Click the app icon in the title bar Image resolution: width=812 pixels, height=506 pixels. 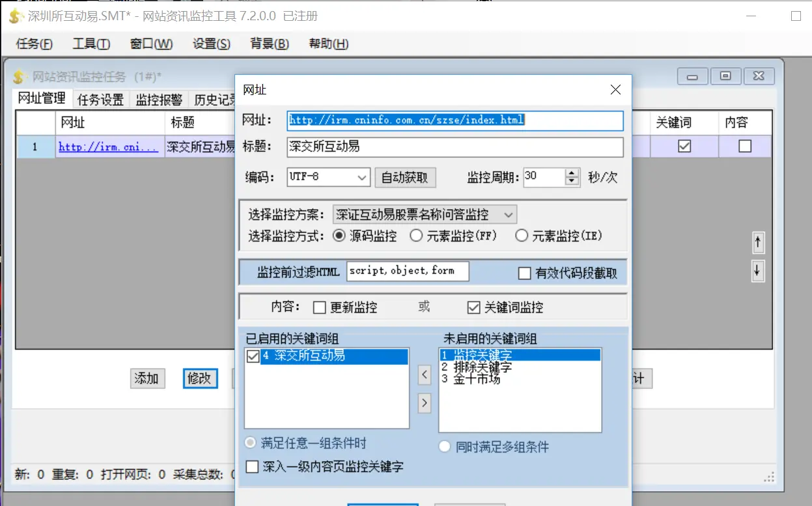[x=17, y=16]
